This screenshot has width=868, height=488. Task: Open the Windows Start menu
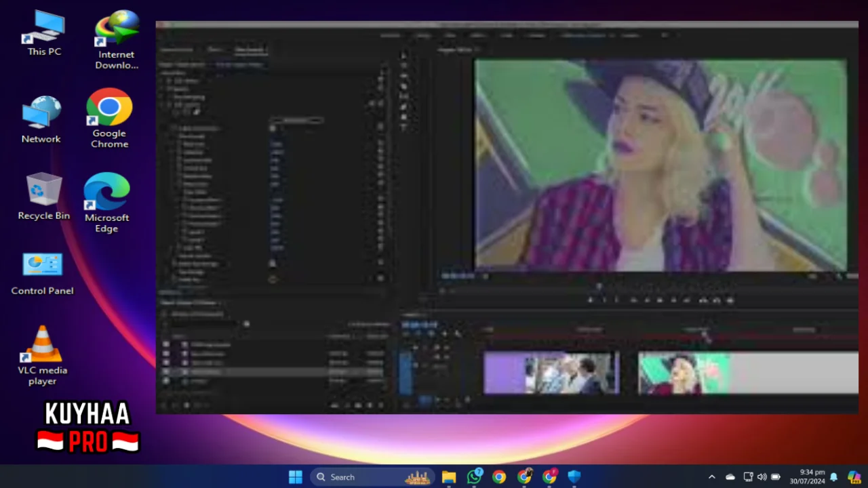pos(296,477)
